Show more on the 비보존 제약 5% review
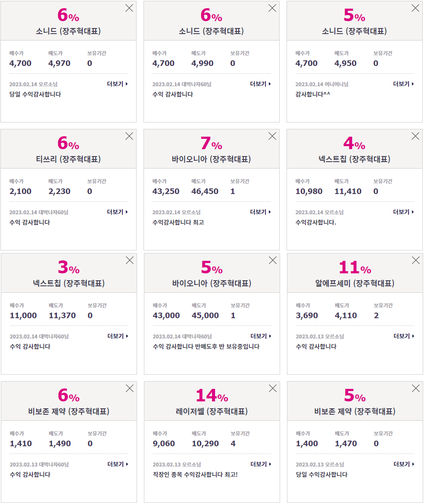Image resolution: width=424 pixels, height=504 pixels. tap(404, 464)
